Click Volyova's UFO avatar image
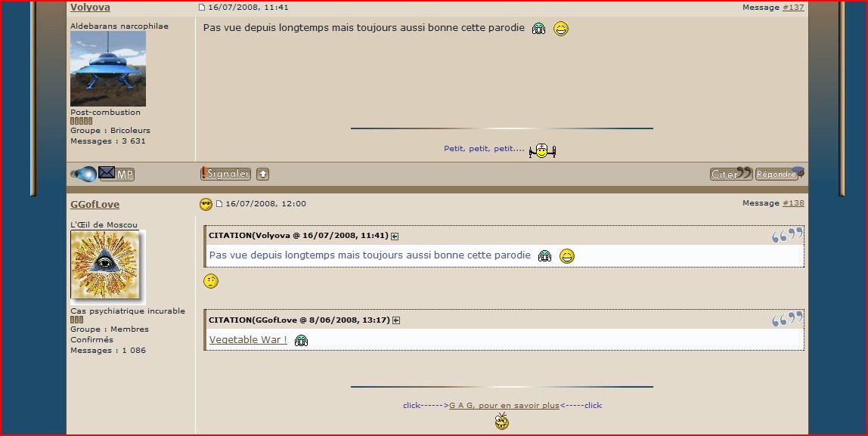 tap(108, 69)
